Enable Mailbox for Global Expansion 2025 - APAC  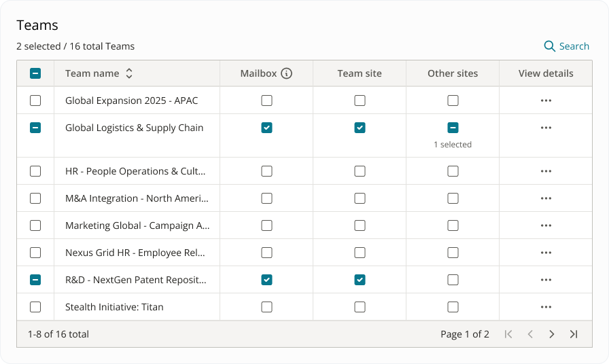(x=266, y=101)
